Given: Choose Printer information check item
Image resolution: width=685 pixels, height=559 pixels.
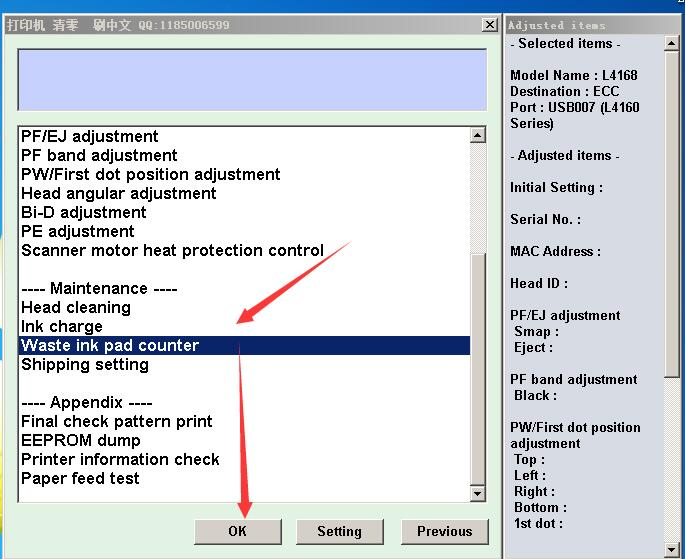Looking at the screenshot, I should tap(120, 459).
